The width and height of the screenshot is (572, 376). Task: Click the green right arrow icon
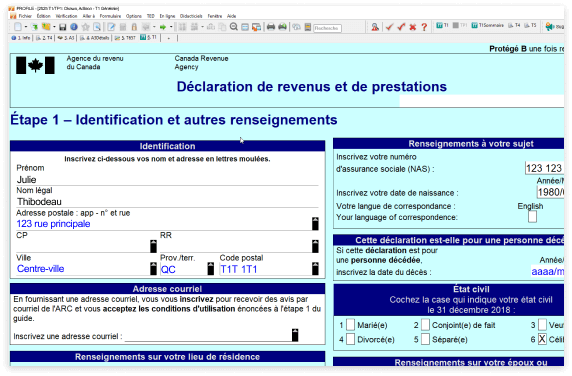click(x=163, y=27)
